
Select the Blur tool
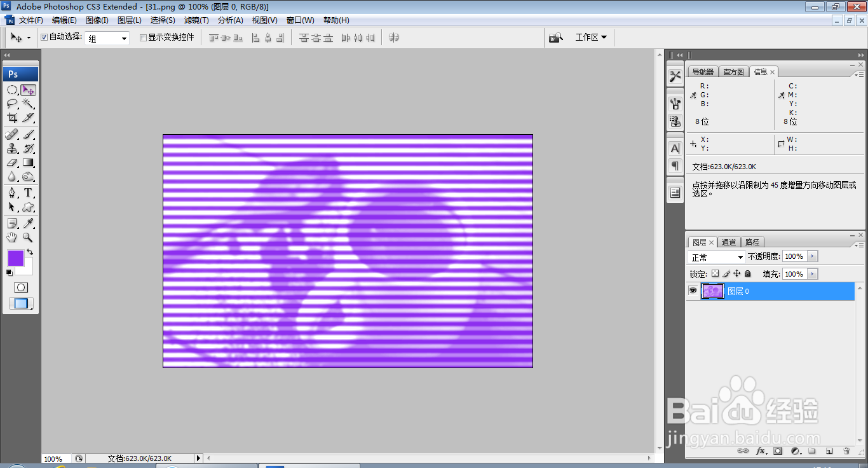pyautogui.click(x=12, y=177)
